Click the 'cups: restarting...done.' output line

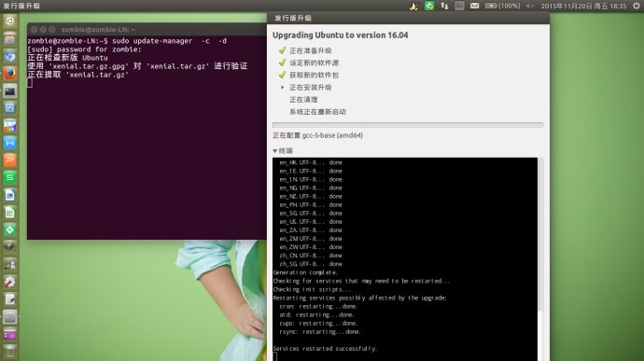point(318,323)
